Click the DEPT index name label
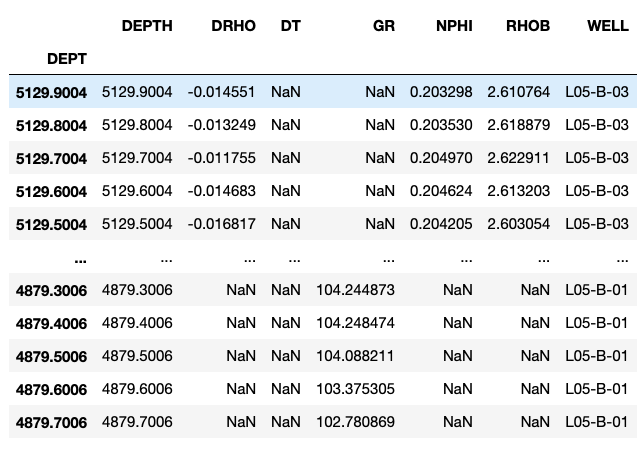 [66, 59]
